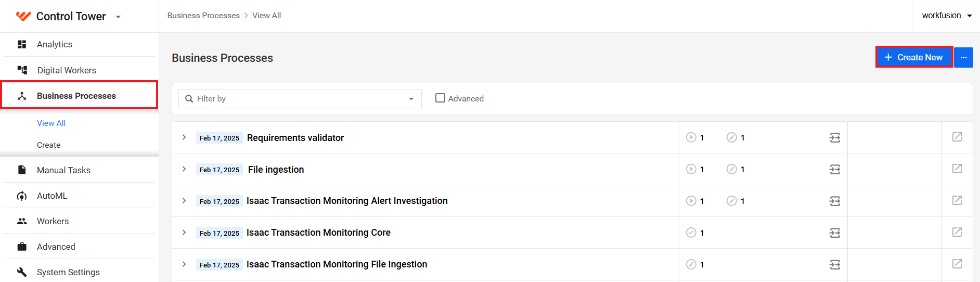Click the search magnifier in Filter by
The image size is (980, 282).
pyautogui.click(x=189, y=99)
